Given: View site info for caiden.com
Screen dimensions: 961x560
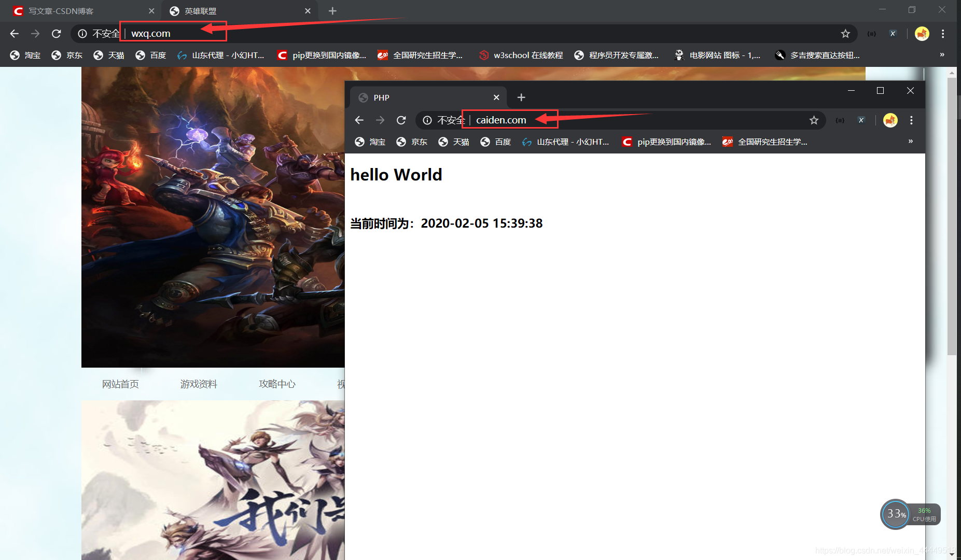Looking at the screenshot, I should 427,120.
